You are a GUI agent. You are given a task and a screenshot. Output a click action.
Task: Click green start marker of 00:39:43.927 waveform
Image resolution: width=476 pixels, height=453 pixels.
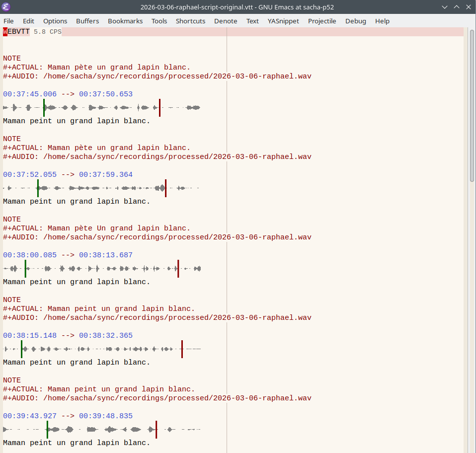[x=47, y=430]
